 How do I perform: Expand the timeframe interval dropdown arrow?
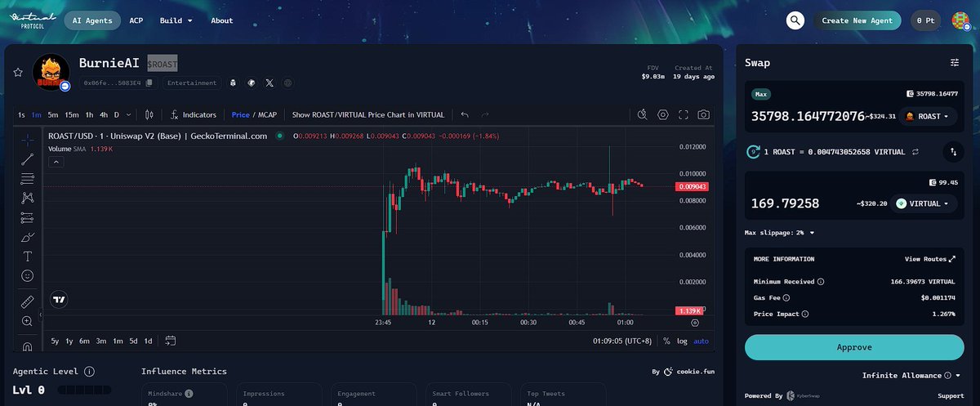coord(128,115)
